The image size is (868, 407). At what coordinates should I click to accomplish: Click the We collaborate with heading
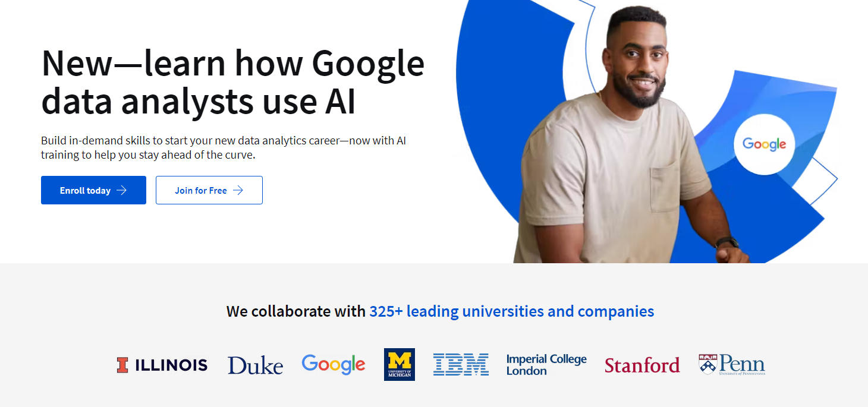click(295, 311)
